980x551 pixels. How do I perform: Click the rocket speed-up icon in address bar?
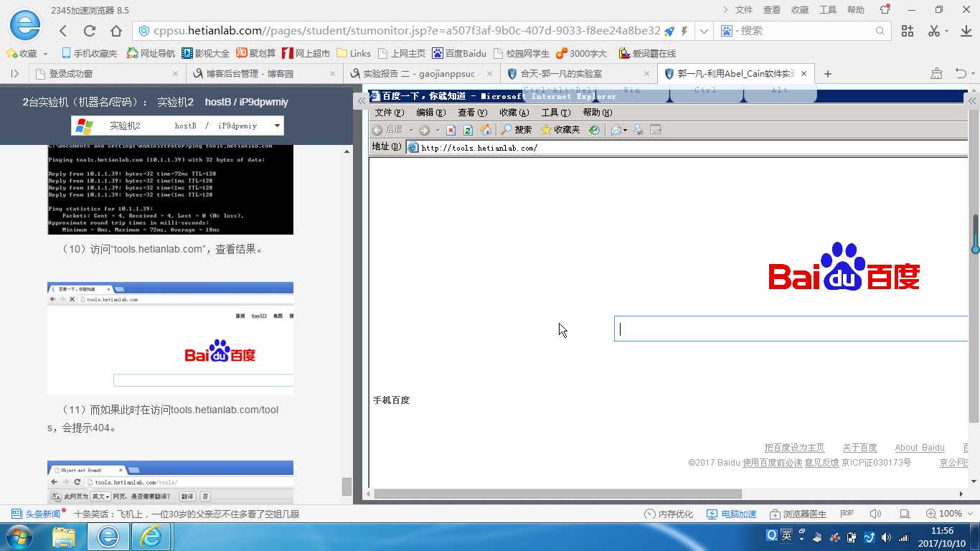(669, 31)
